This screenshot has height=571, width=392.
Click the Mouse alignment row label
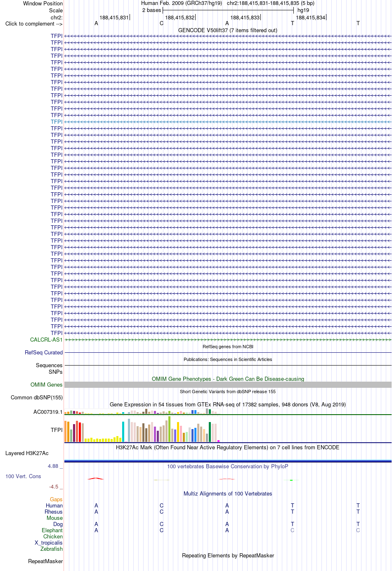(54, 518)
